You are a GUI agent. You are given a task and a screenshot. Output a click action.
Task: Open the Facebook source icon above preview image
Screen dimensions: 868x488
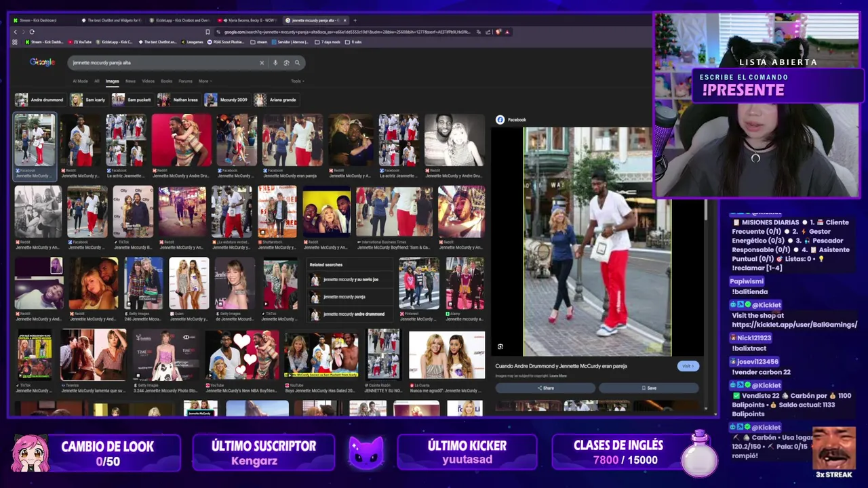[x=500, y=120]
